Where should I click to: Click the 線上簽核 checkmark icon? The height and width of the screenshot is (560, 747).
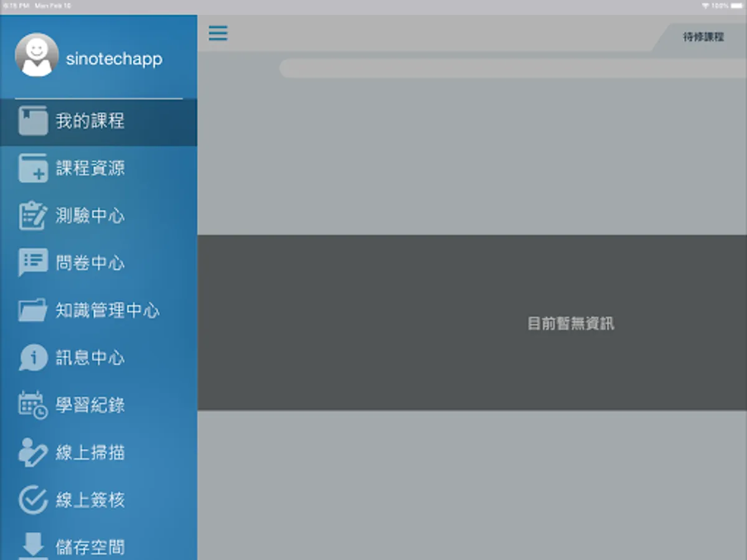coord(32,499)
